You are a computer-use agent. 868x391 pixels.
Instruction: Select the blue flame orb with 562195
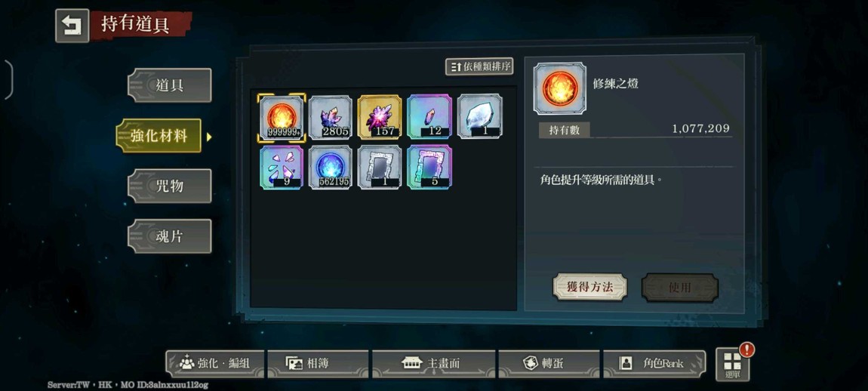coord(331,168)
